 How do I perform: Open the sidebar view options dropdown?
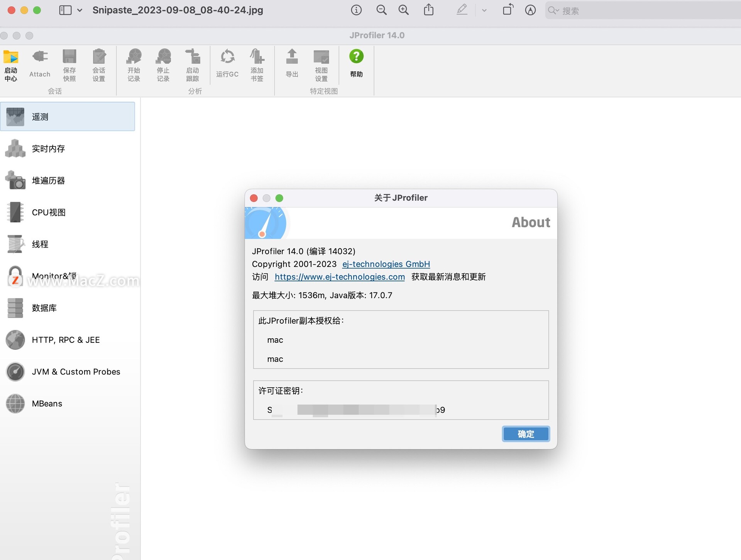[x=80, y=10]
